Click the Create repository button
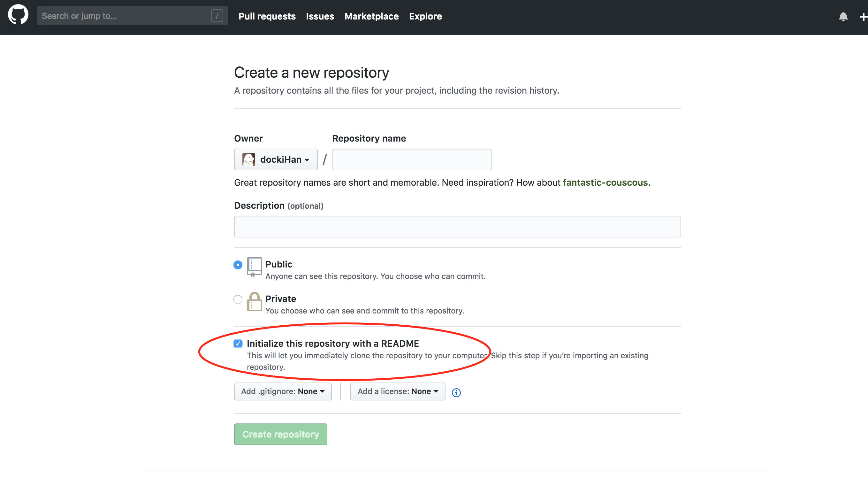 (x=280, y=434)
